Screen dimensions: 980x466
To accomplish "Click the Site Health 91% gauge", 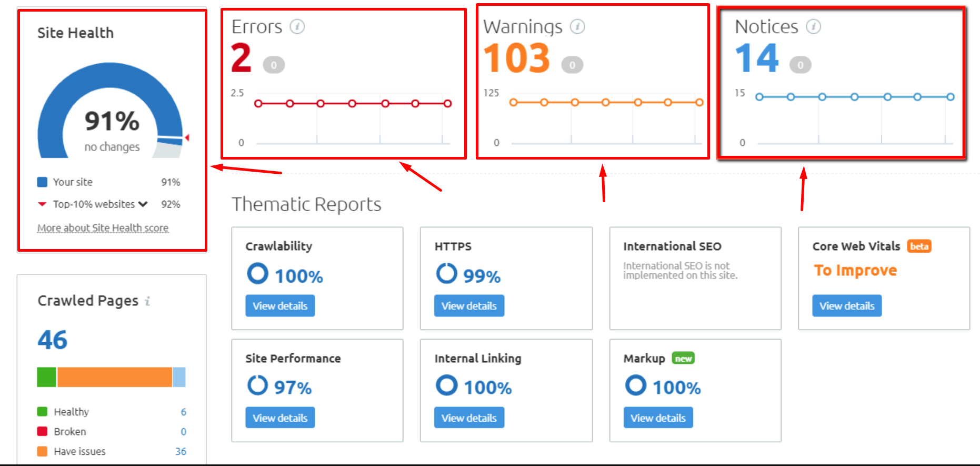I will 111,110.
